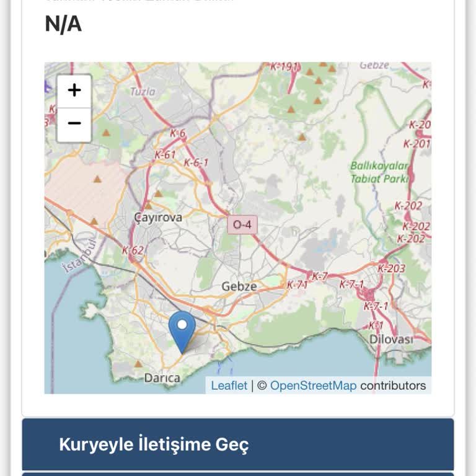Click the K-203 road label
The height and width of the screenshot is (476, 476).
point(392,268)
